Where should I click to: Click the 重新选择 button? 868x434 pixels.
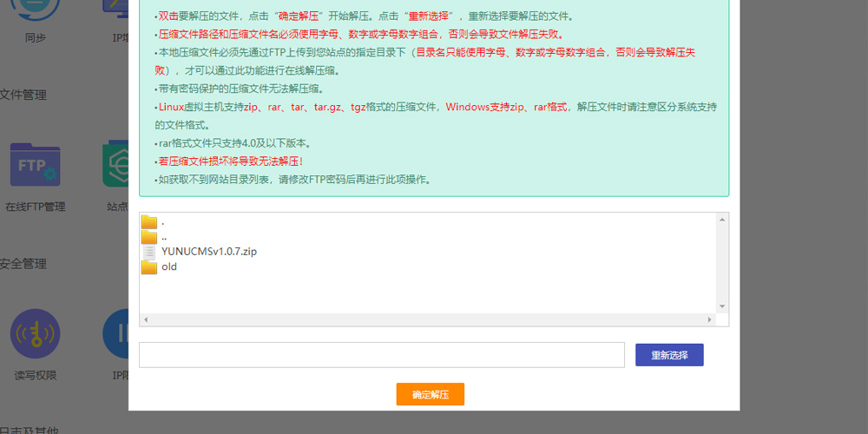(x=669, y=355)
